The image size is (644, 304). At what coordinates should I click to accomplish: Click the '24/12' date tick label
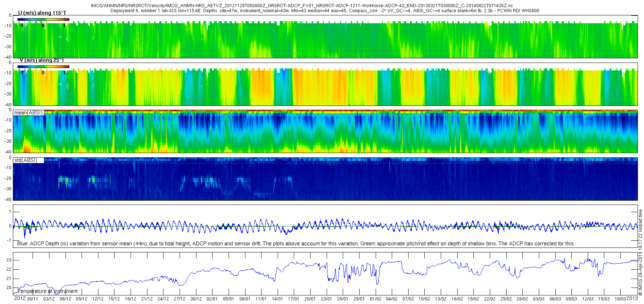pos(163,299)
